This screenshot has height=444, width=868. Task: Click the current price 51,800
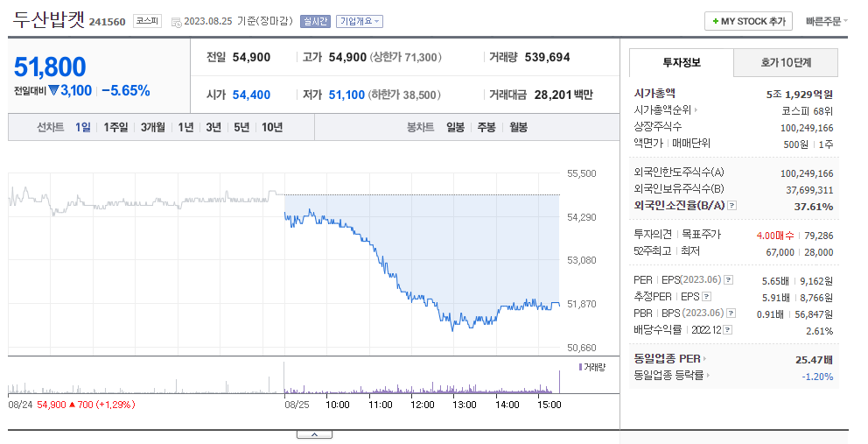50,67
